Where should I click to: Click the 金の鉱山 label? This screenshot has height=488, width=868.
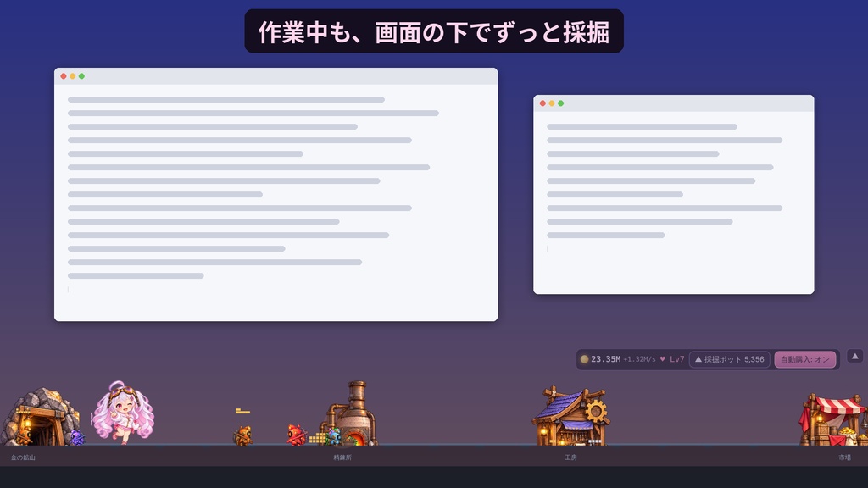[x=23, y=457]
